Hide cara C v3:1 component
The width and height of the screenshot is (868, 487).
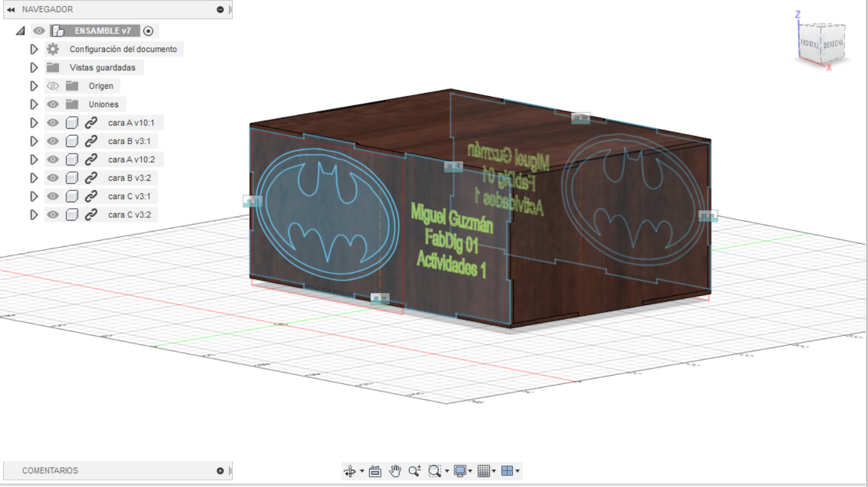coord(53,196)
